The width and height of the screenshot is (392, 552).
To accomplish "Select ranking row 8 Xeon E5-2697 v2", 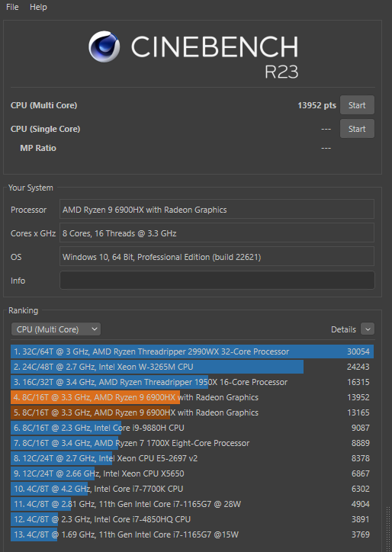I will (192, 458).
